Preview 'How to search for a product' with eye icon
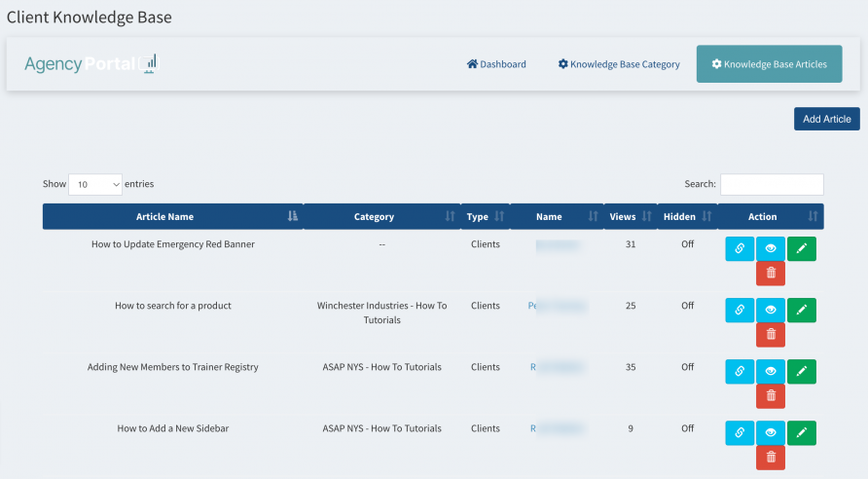Viewport: 868px width, 479px height. click(770, 311)
